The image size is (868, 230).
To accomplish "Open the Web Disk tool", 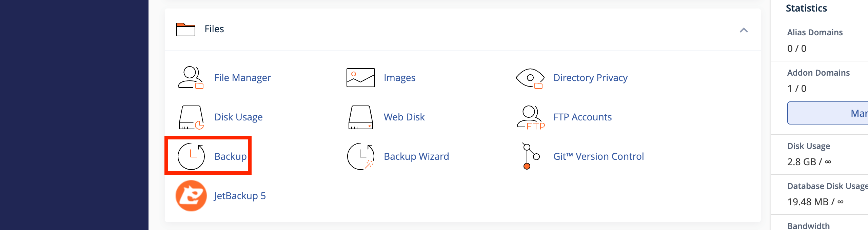I will point(360,117).
